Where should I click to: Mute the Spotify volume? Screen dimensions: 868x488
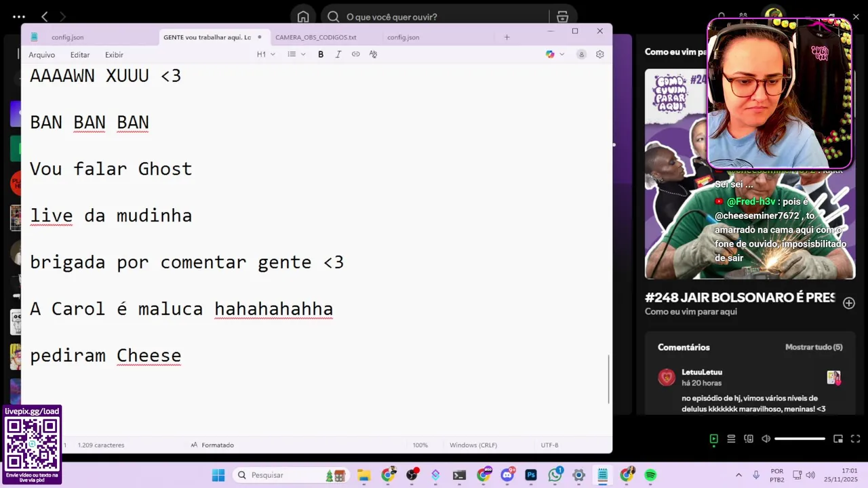[x=766, y=439]
